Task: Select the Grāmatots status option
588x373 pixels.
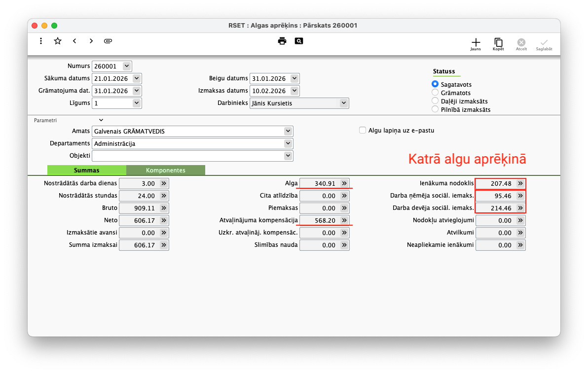Action: pyautogui.click(x=435, y=93)
